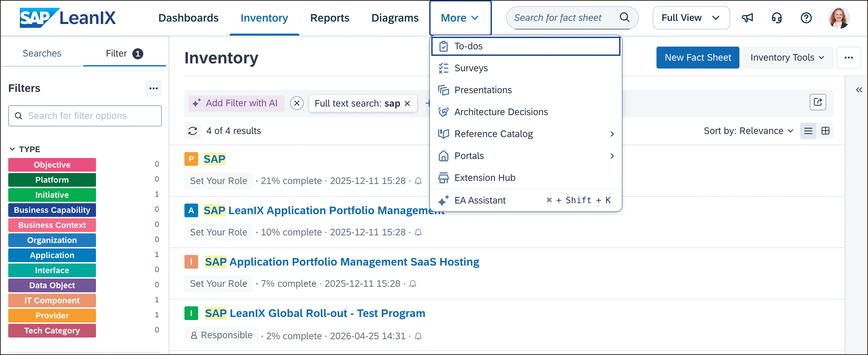Open the More dropdown menu
Image resolution: width=868 pixels, height=355 pixels.
(460, 18)
